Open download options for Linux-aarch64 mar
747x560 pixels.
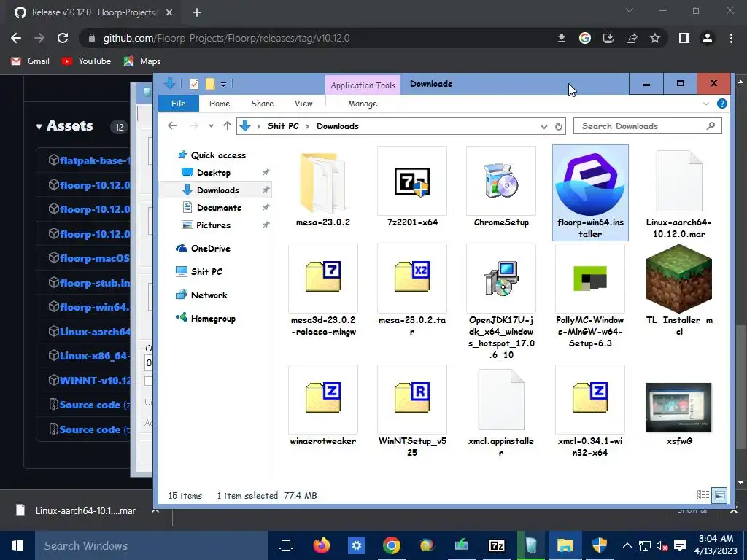coord(155,510)
